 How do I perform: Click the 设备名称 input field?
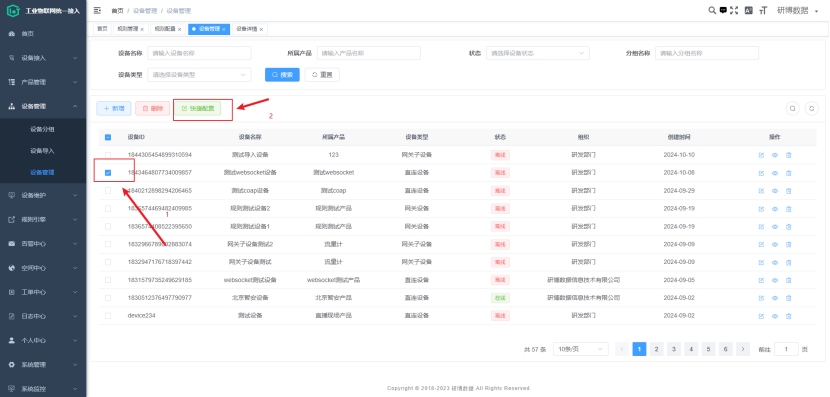pyautogui.click(x=200, y=53)
